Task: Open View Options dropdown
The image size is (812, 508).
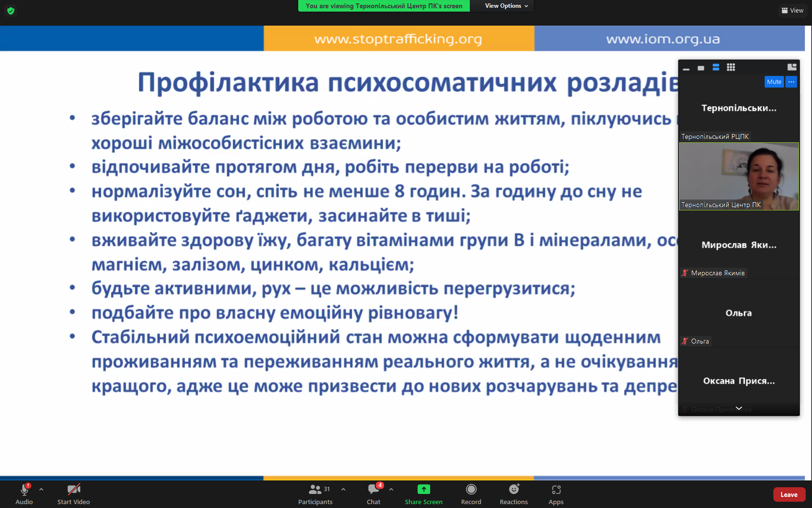Action: click(506, 6)
